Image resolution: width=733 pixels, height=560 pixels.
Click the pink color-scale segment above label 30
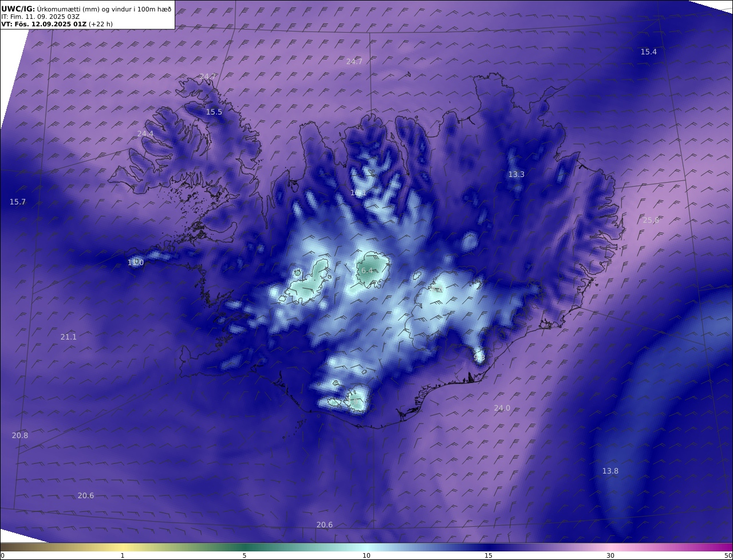[x=610, y=547]
